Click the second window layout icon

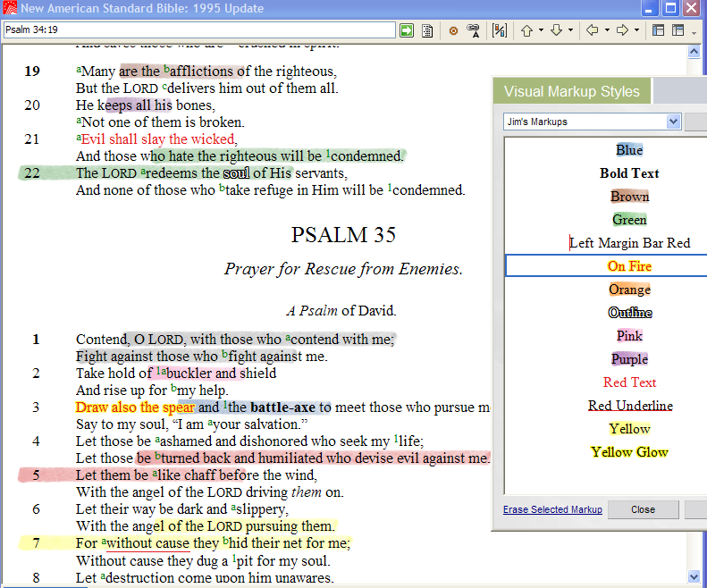[678, 30]
